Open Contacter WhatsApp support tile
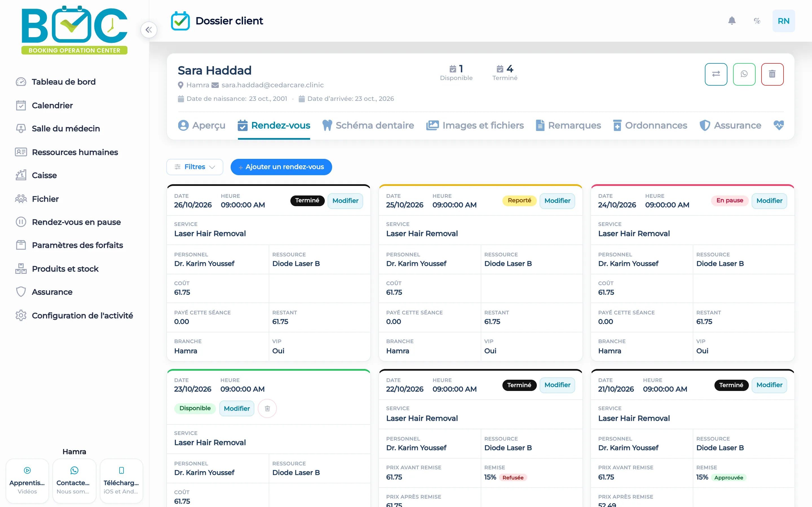812x507 pixels. pyautogui.click(x=74, y=481)
